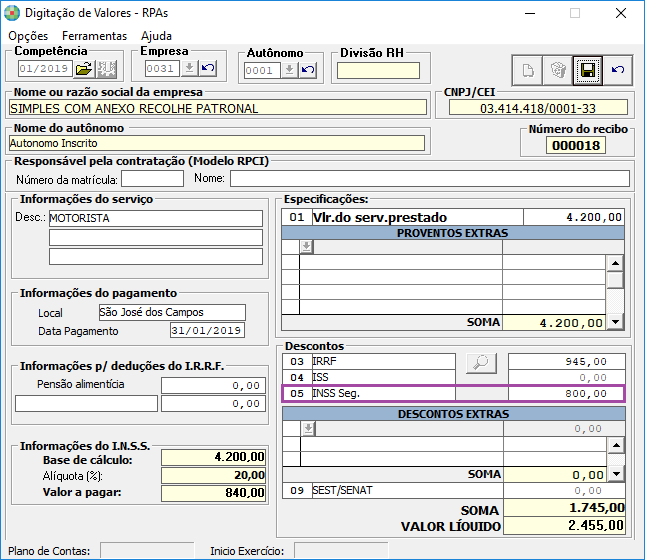The image size is (645, 560).
Task: Click Vlr.do serv.prestado value 4.200,00
Action: [x=574, y=217]
